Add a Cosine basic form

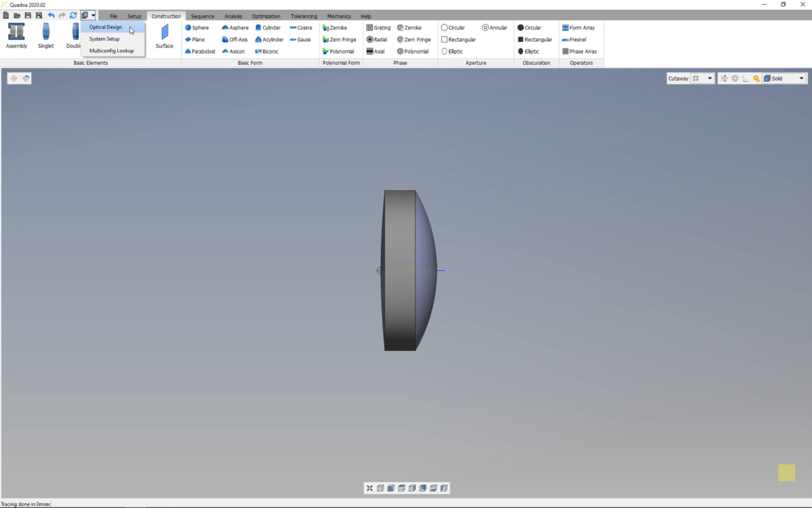point(301,28)
